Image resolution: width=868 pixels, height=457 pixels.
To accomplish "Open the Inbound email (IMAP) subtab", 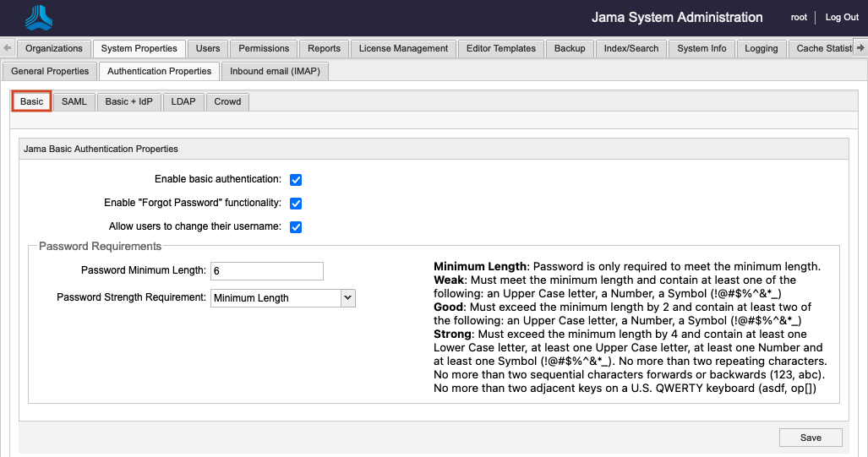I will click(275, 71).
